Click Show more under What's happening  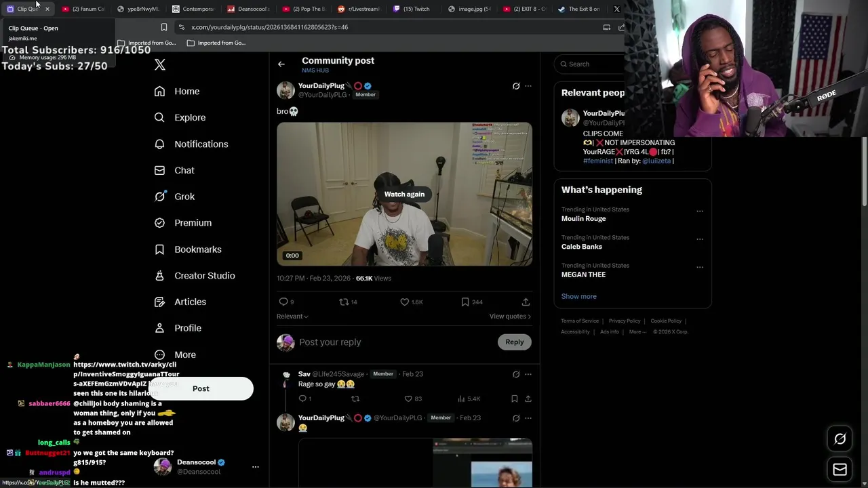tap(578, 296)
